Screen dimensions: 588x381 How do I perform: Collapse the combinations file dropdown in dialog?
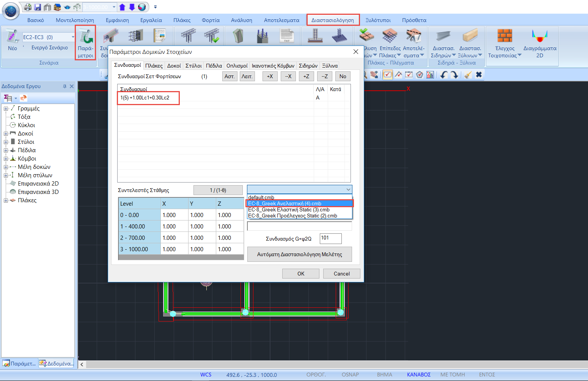point(348,189)
